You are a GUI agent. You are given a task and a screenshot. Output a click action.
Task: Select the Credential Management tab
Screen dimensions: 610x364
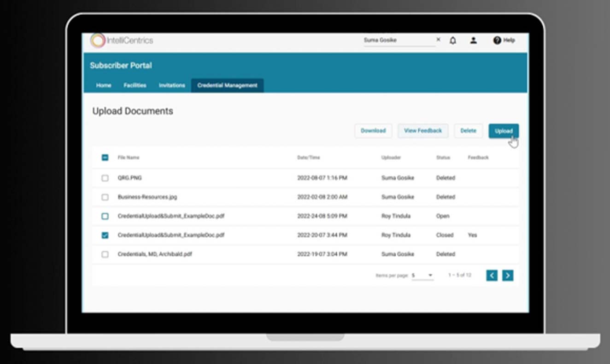228,85
